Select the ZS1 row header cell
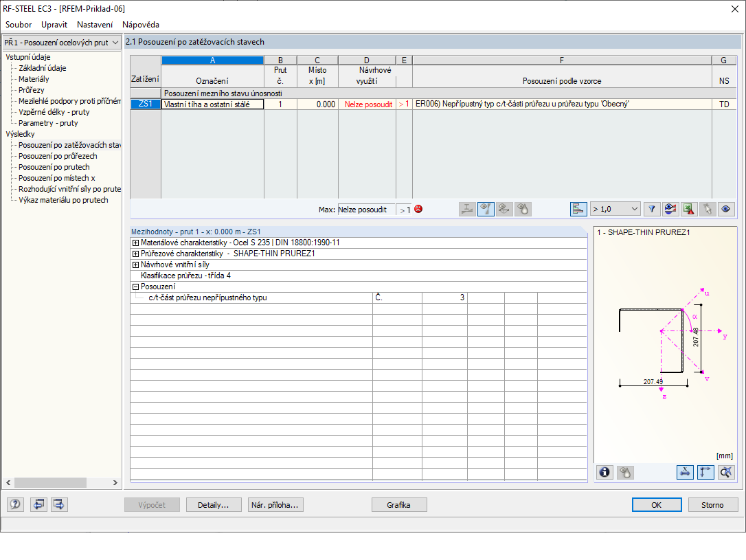Image resolution: width=746 pixels, height=560 pixels. pos(146,104)
